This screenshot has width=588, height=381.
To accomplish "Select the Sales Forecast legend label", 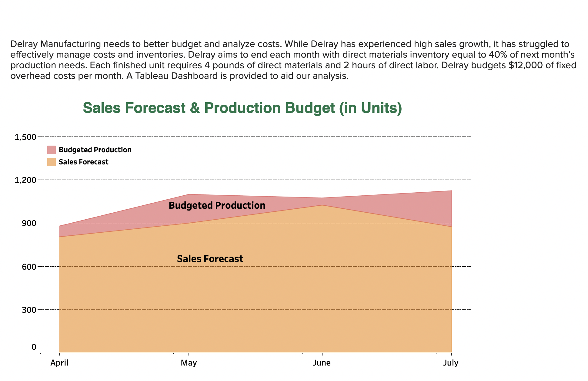I will [x=84, y=162].
